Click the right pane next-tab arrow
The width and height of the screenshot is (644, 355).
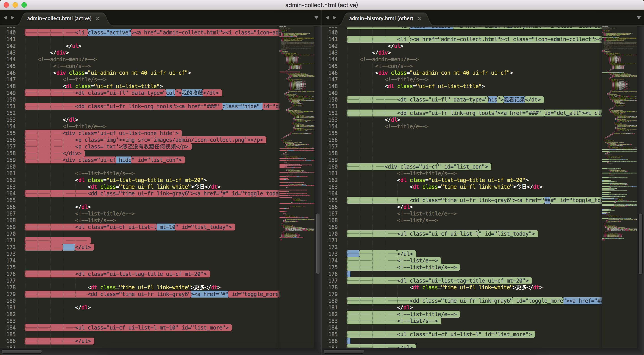(335, 18)
